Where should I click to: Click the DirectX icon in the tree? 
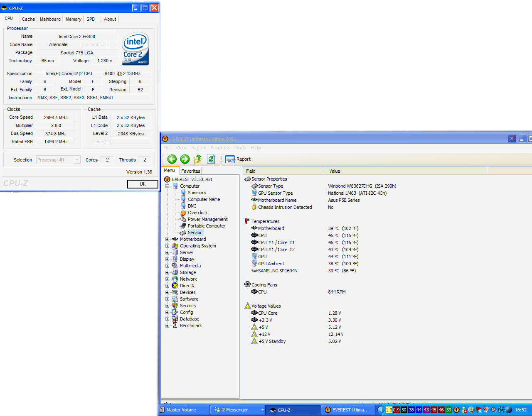point(175,286)
